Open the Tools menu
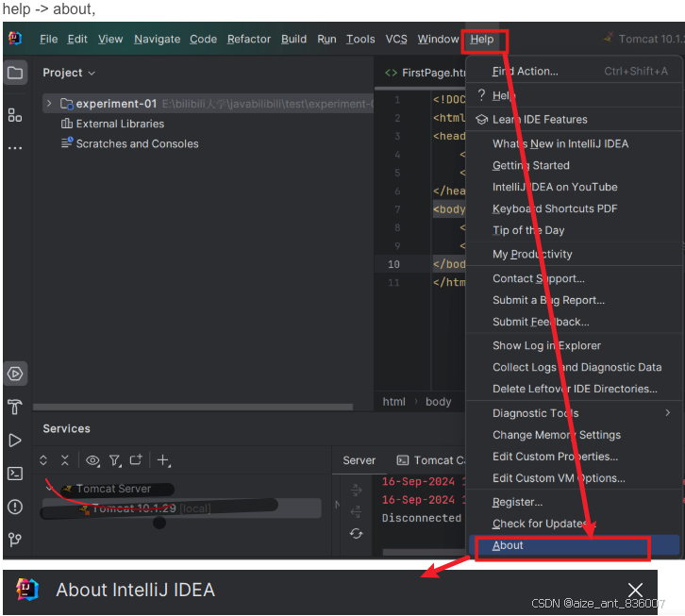 [360, 39]
